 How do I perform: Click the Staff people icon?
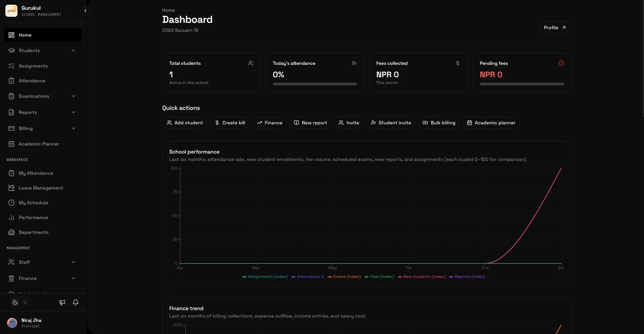pos(11,262)
